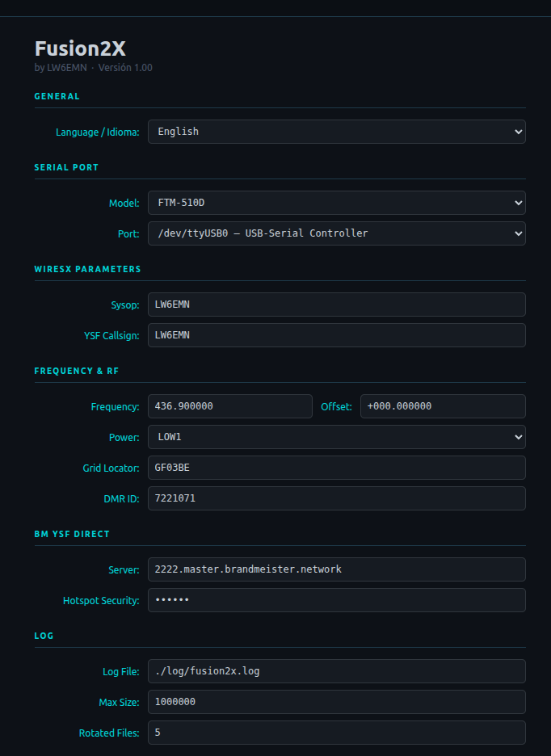Select the Hotspot Security password field
551x756 pixels.
pyautogui.click(x=336, y=600)
